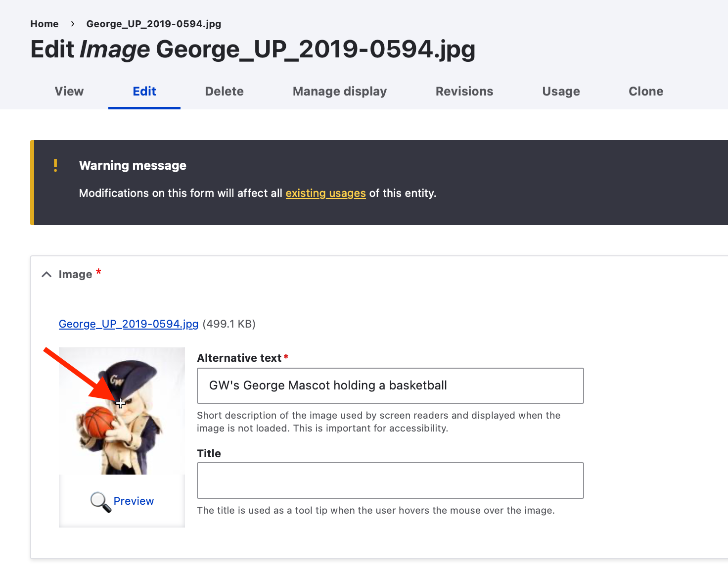Open the George_UP_2019-0594.jpg file link
The height and width of the screenshot is (578, 728).
tap(129, 324)
